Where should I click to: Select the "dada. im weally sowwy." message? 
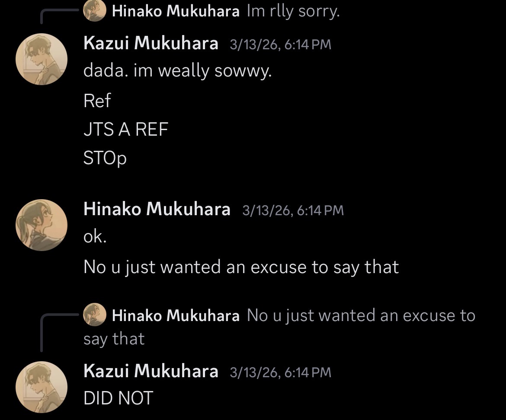pos(177,71)
